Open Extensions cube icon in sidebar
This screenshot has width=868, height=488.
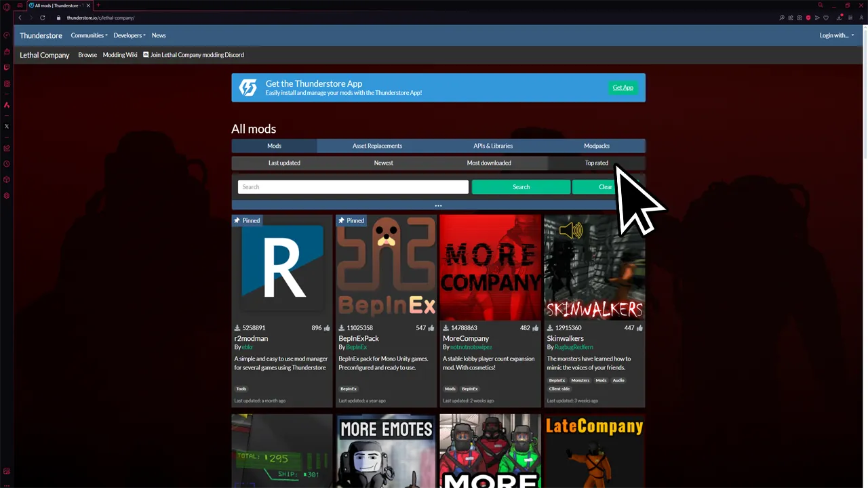click(x=7, y=180)
